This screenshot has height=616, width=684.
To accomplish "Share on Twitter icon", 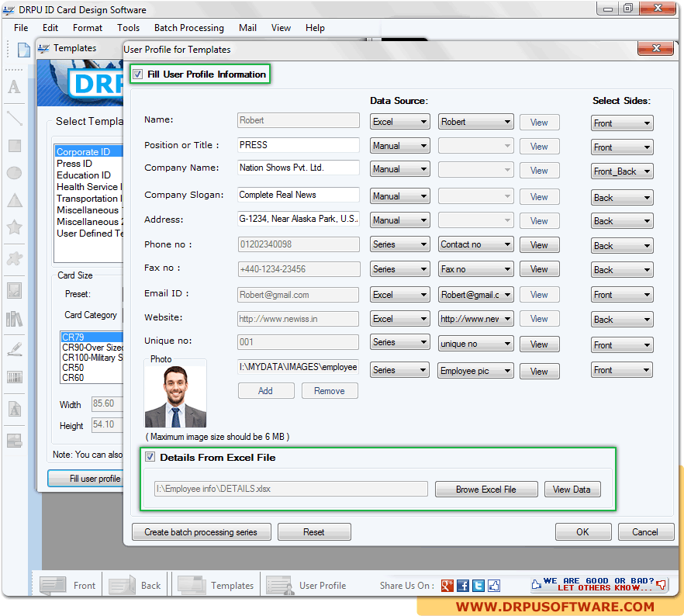I will 478,586.
